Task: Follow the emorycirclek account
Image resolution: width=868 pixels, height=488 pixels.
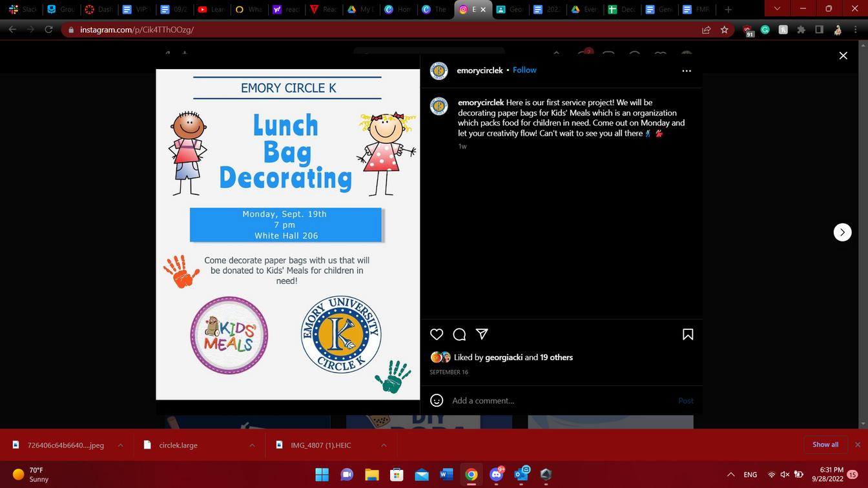Action: pos(524,70)
